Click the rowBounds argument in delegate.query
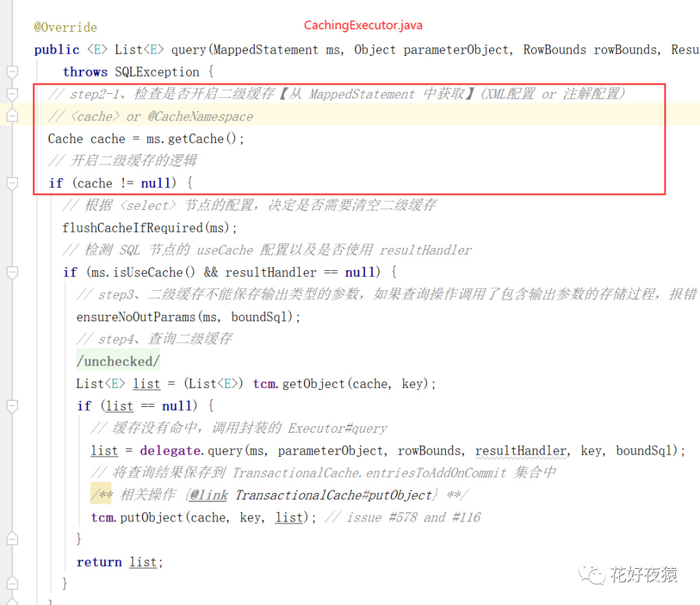The image size is (700, 605). point(429,451)
